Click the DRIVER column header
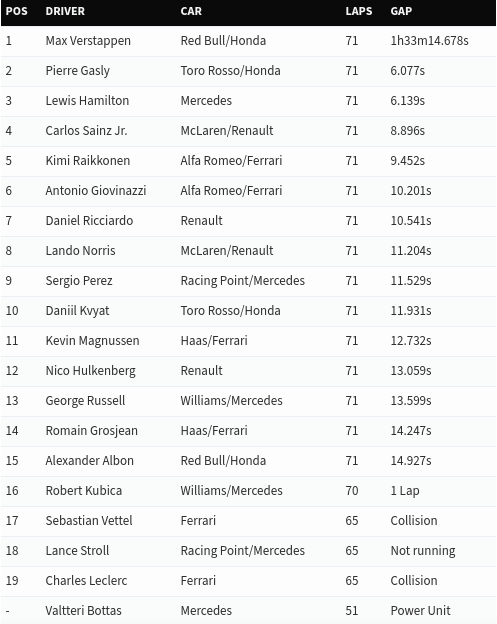 [x=65, y=11]
